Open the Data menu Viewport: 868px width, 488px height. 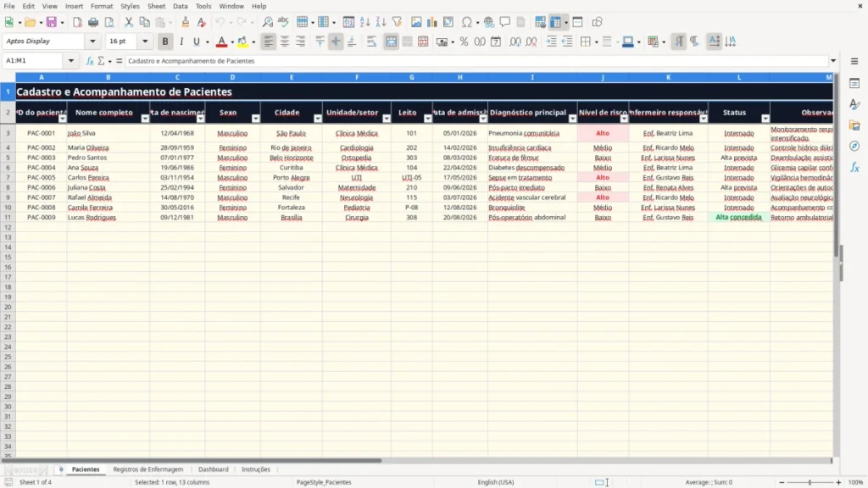coord(180,6)
